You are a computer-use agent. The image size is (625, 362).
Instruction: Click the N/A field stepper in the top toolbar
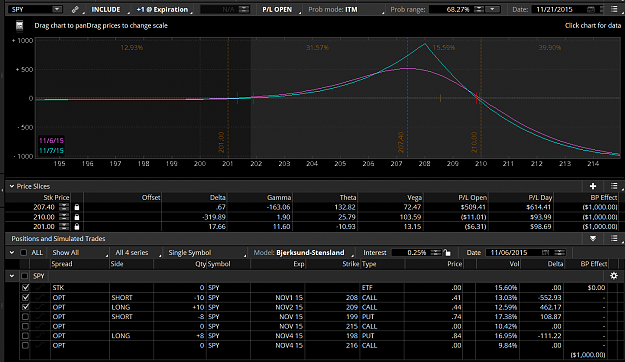[x=244, y=10]
